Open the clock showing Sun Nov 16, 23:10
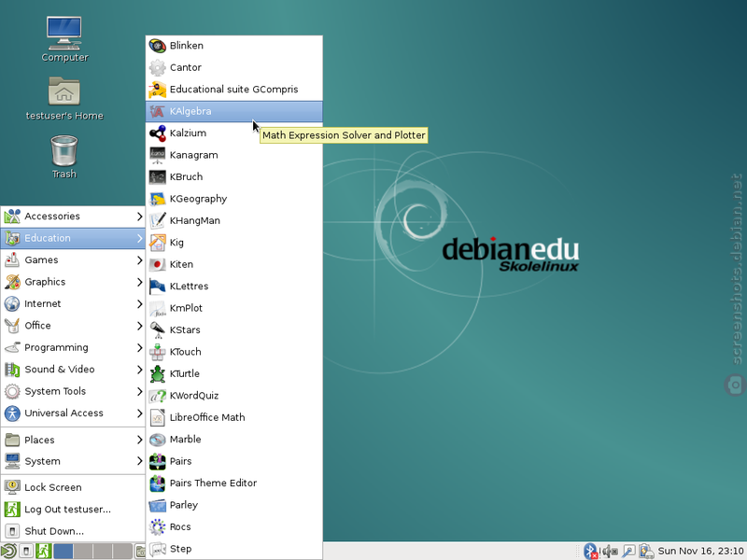 point(701,552)
